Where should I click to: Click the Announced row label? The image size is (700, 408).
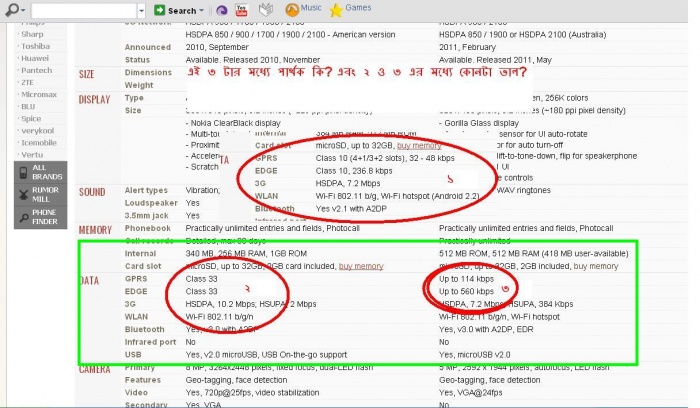(148, 47)
